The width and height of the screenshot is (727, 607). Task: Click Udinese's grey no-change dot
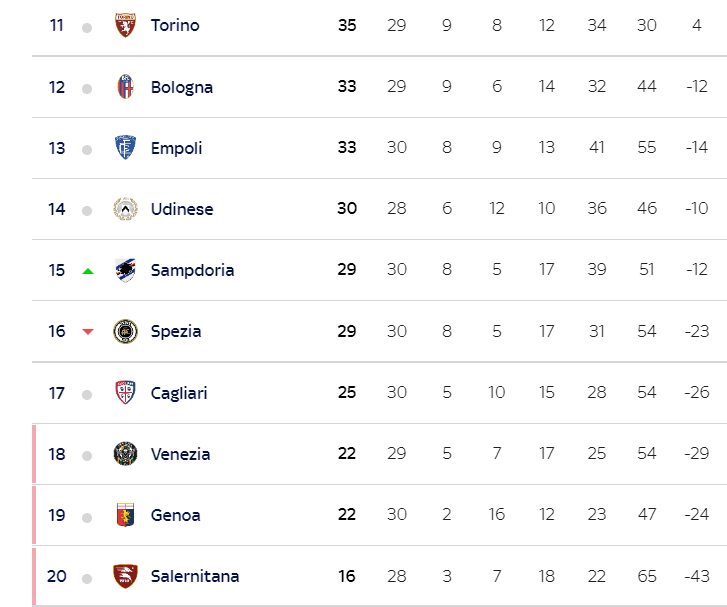tap(87, 210)
